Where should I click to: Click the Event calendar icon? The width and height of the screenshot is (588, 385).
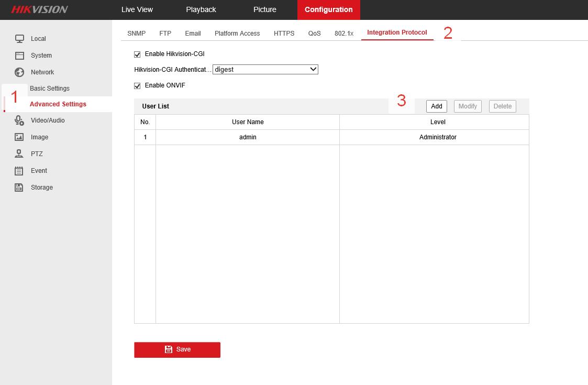(19, 171)
